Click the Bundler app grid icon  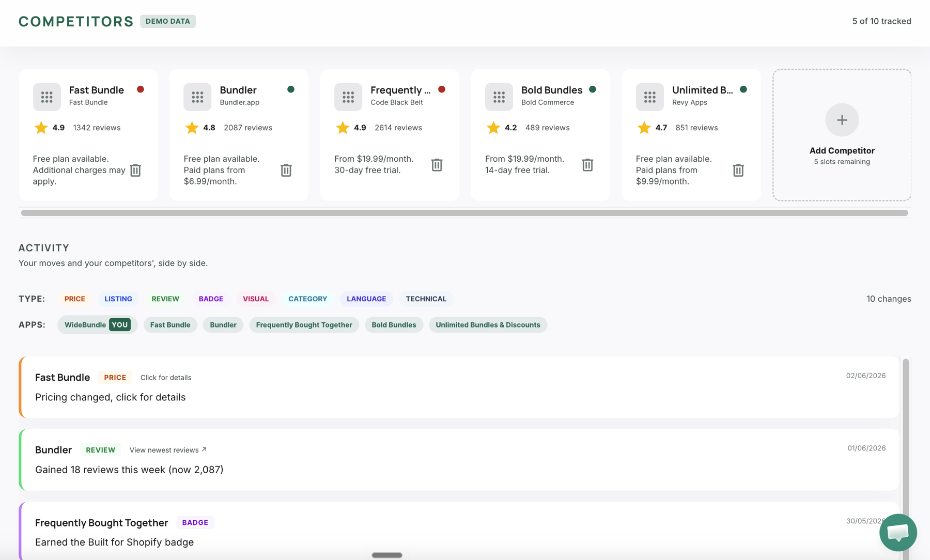[197, 97]
